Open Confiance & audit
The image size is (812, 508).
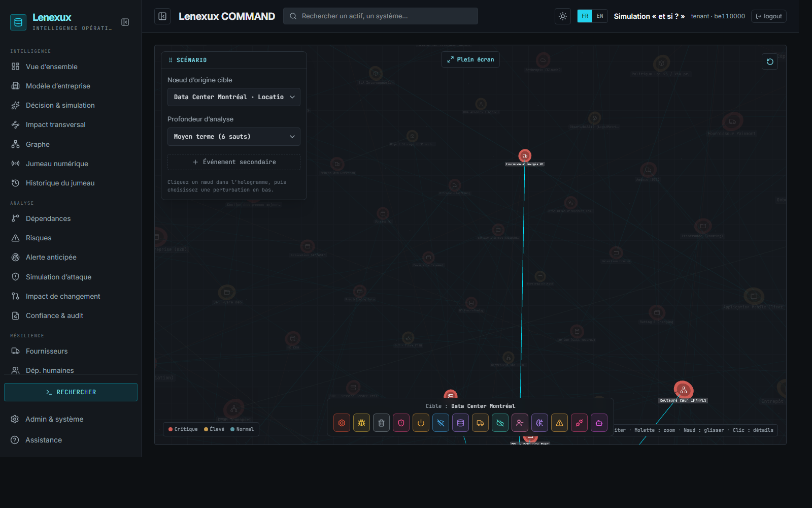pos(71,315)
